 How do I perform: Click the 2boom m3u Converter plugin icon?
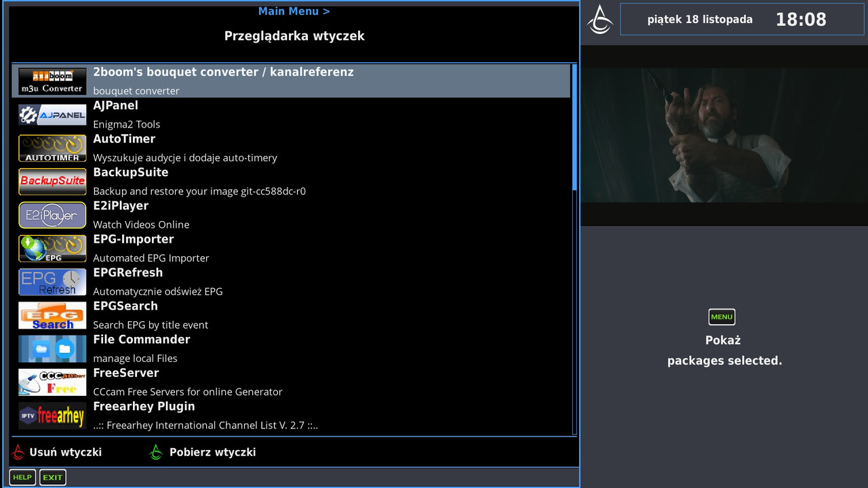[x=52, y=81]
